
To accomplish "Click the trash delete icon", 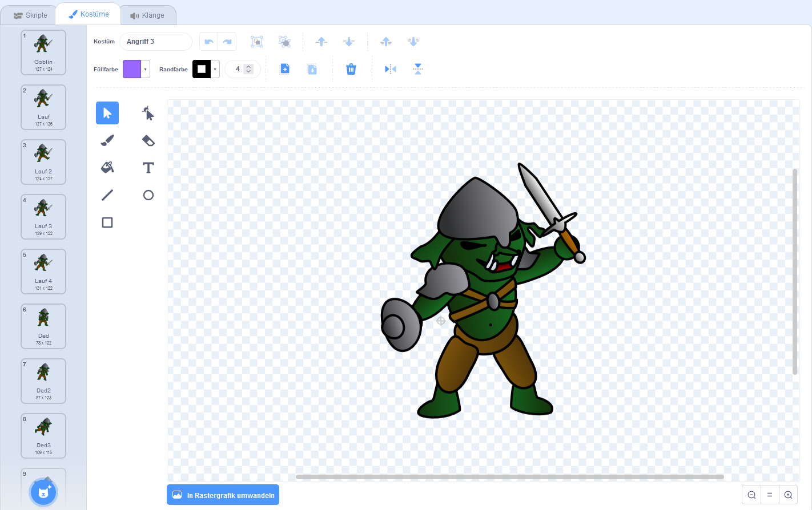I will click(351, 69).
